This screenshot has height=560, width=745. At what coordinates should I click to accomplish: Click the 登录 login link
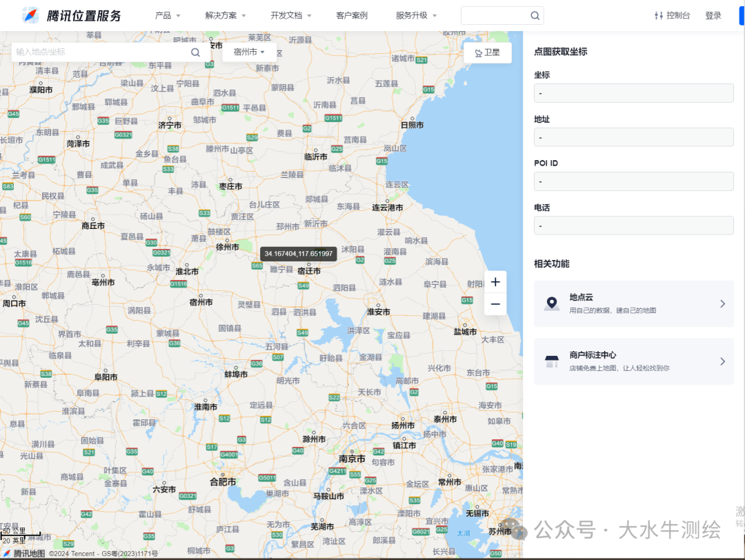(713, 16)
